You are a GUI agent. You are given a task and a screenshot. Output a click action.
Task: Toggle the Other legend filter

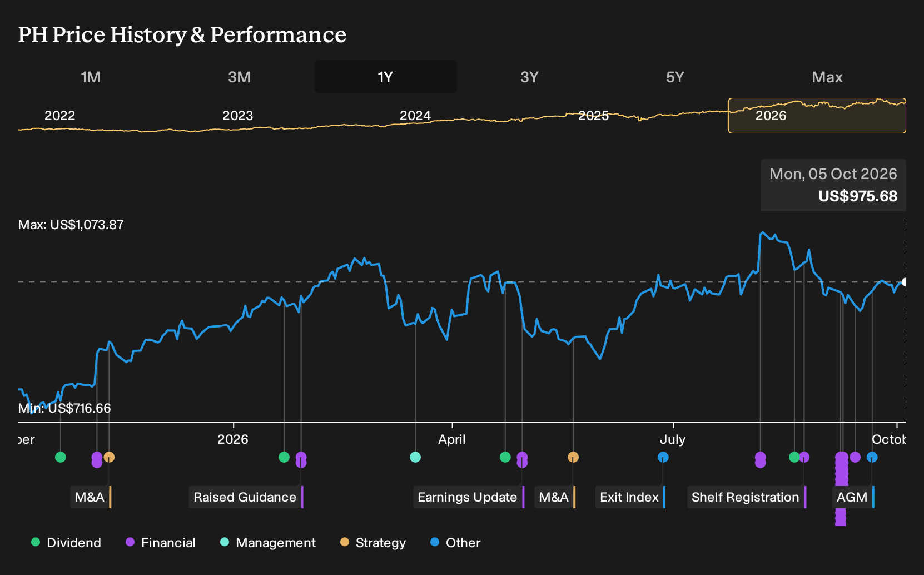455,543
